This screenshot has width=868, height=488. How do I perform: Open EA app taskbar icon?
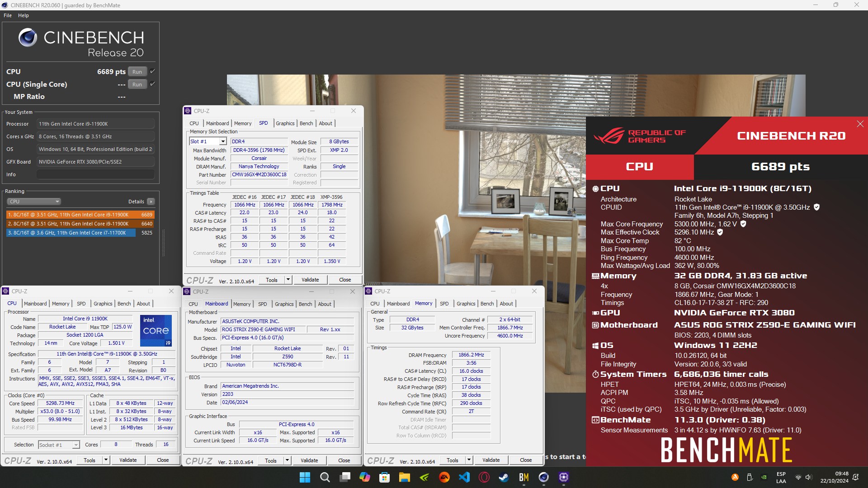coord(444,477)
